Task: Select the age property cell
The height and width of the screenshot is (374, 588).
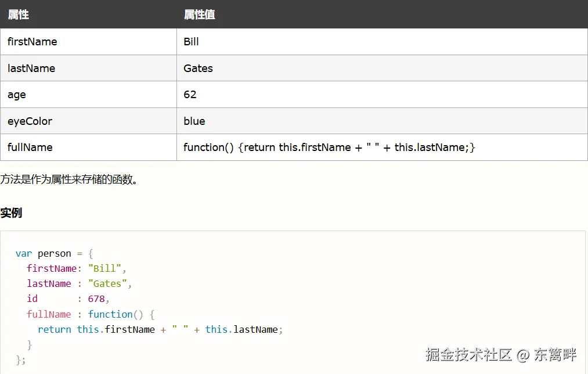Action: pyautogui.click(x=17, y=95)
